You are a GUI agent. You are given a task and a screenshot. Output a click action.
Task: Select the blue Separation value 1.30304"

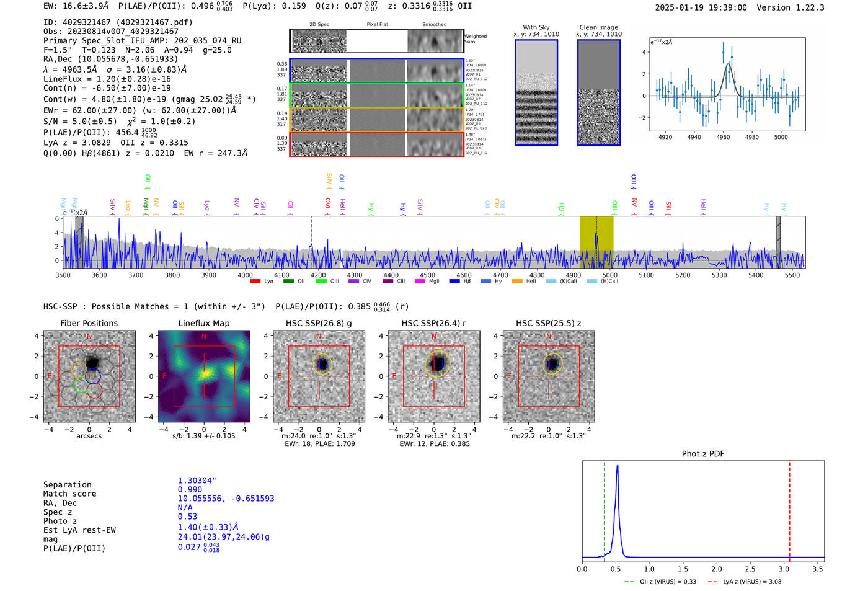[197, 481]
